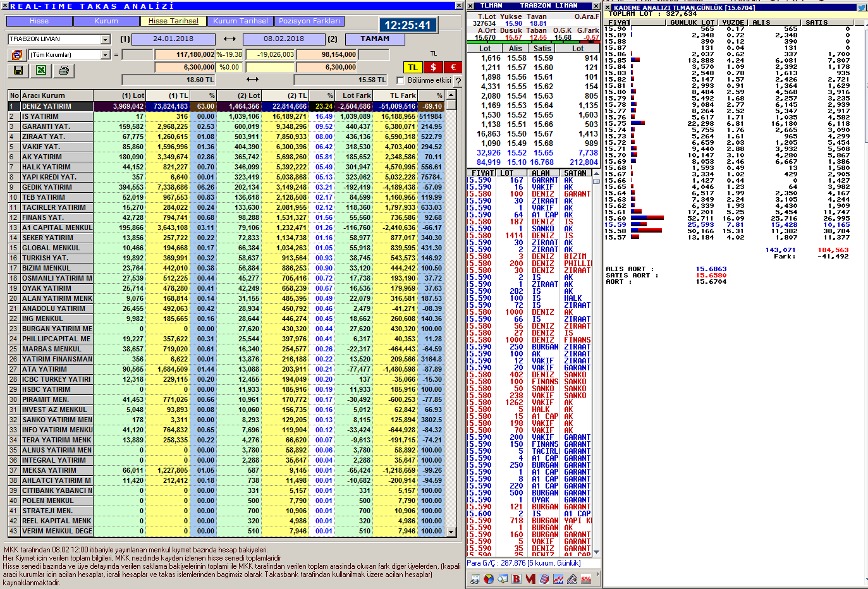Click the printer icon
The height and width of the screenshot is (589, 868).
(x=63, y=70)
